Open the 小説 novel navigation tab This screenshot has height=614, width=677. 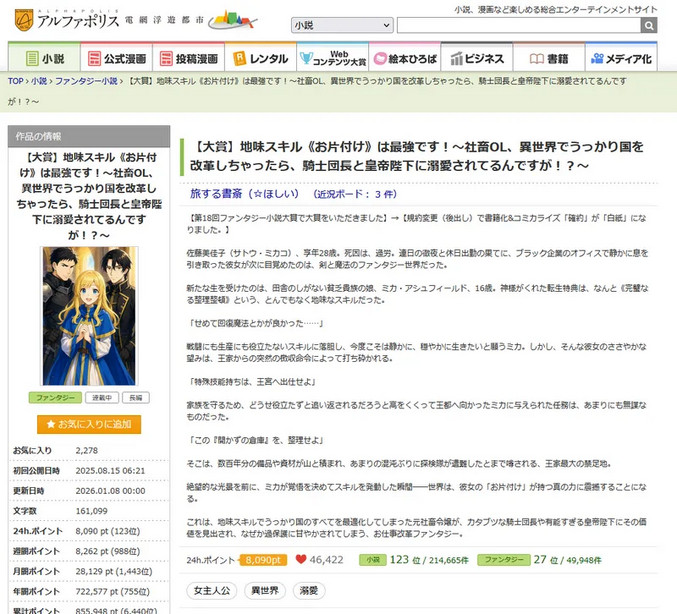(44, 59)
